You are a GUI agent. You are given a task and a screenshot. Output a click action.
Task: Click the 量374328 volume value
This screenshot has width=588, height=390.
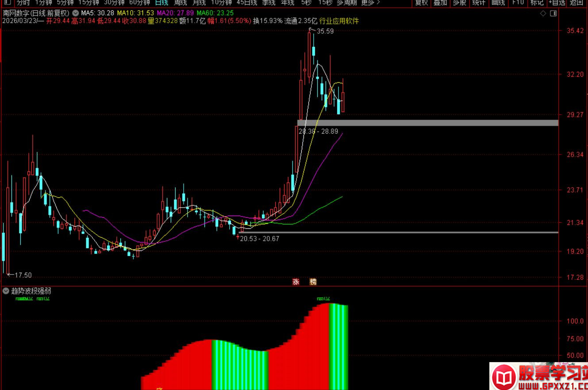163,21
